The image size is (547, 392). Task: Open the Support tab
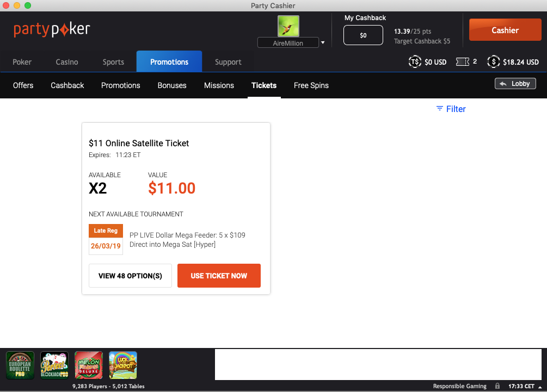228,62
